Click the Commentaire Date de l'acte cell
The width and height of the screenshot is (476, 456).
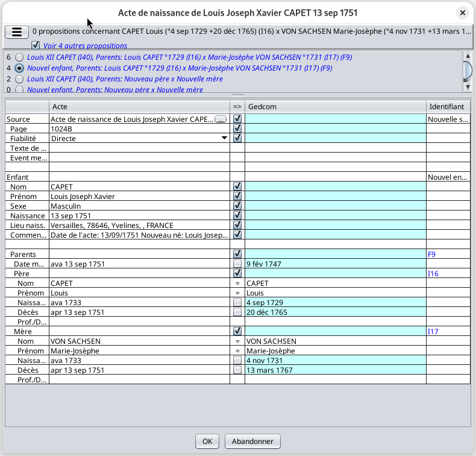pos(139,235)
